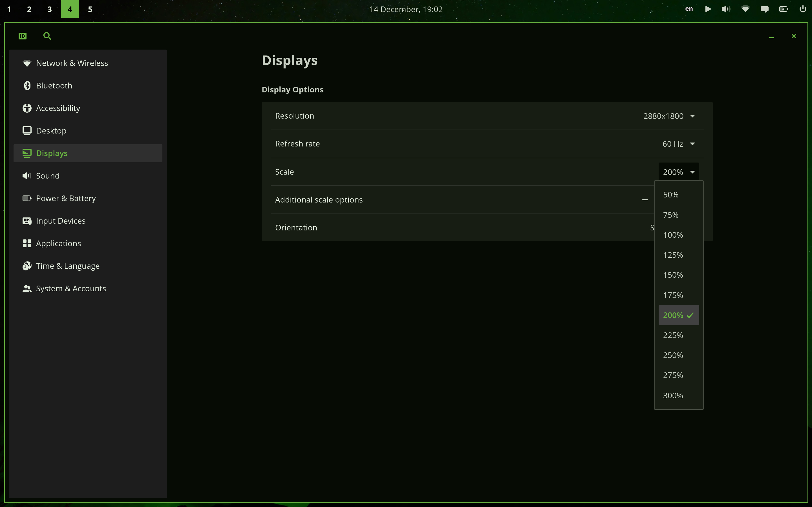Click the sidebar toggle icon
Screen dimensions: 812x507
[x=23, y=36]
